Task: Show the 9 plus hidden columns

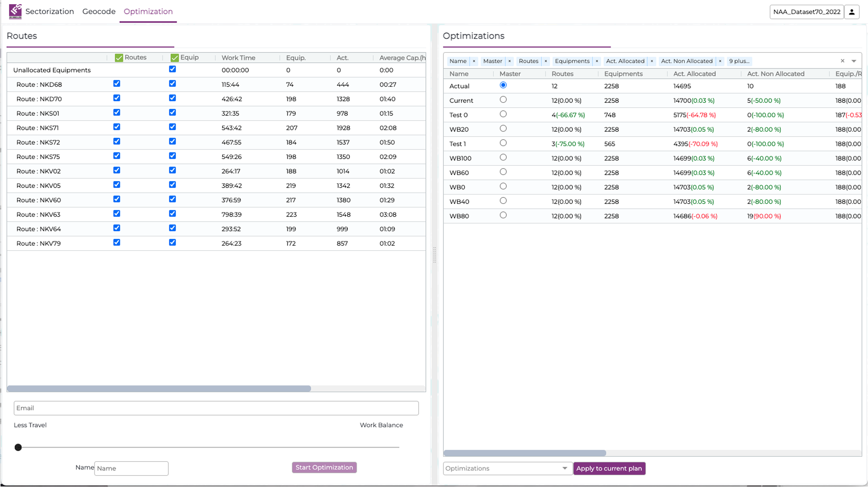Action: pyautogui.click(x=739, y=61)
